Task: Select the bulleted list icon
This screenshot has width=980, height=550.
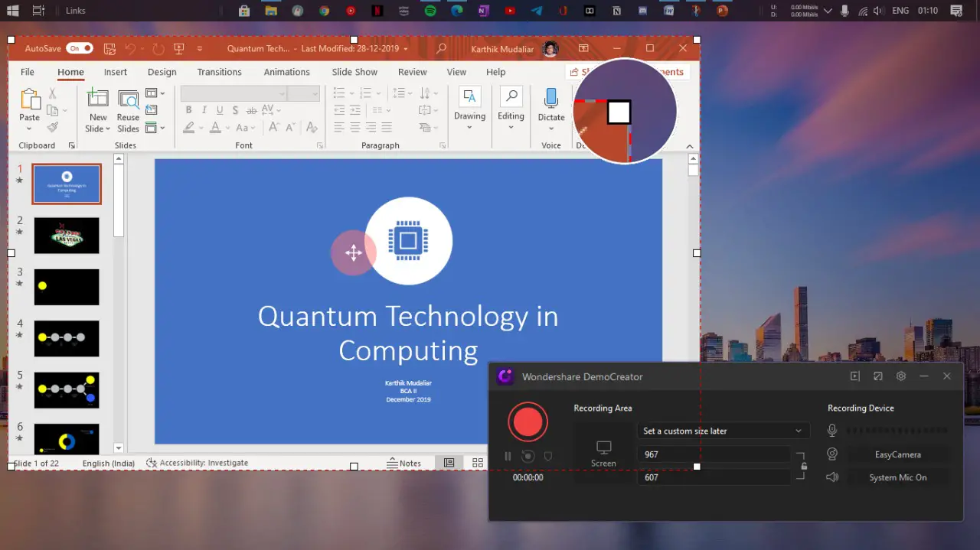Action: (338, 92)
